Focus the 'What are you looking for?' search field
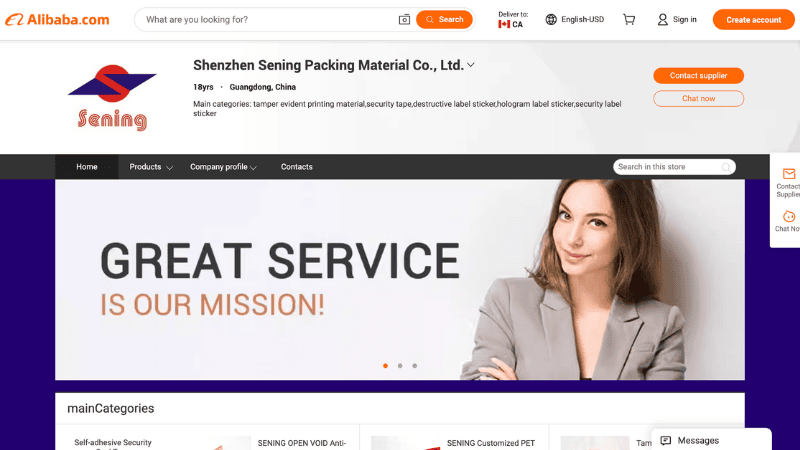This screenshot has width=800, height=450. click(x=270, y=20)
